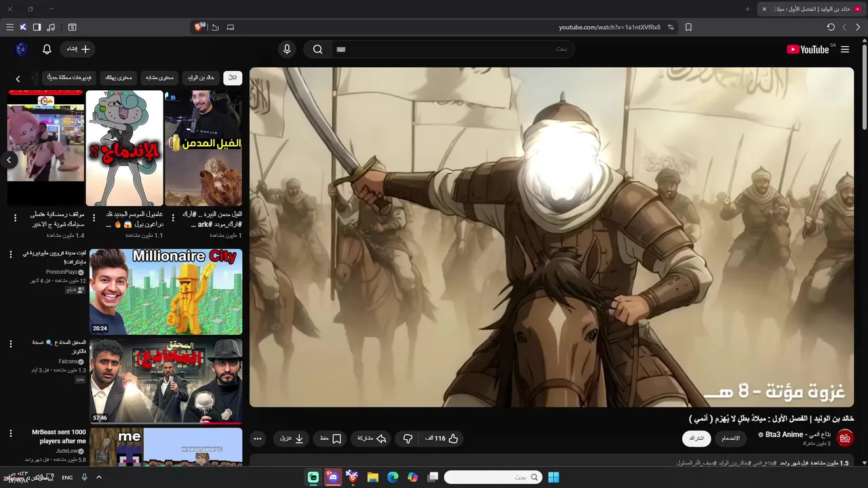Bookmark this page with the bookmark icon
The image size is (868, 488).
tap(688, 27)
